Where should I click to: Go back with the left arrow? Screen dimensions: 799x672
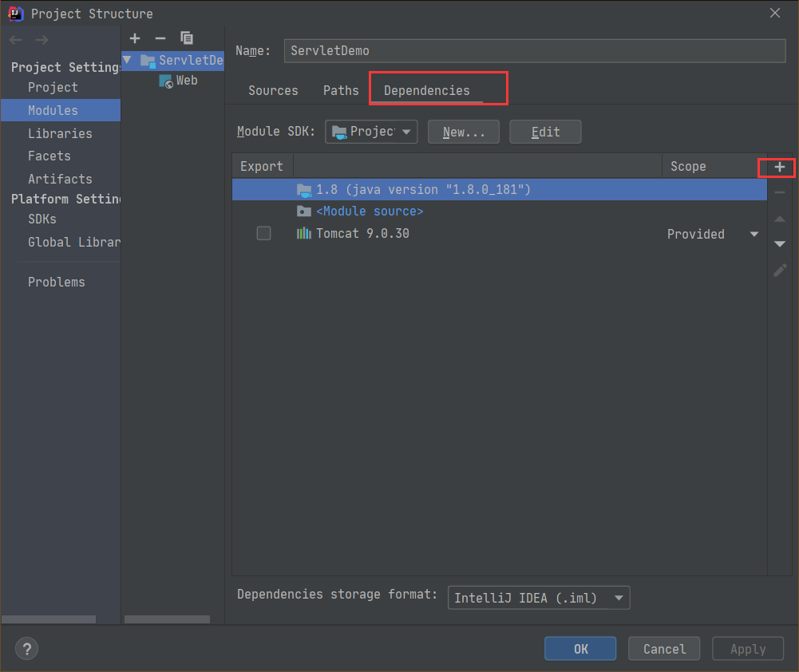[x=16, y=40]
